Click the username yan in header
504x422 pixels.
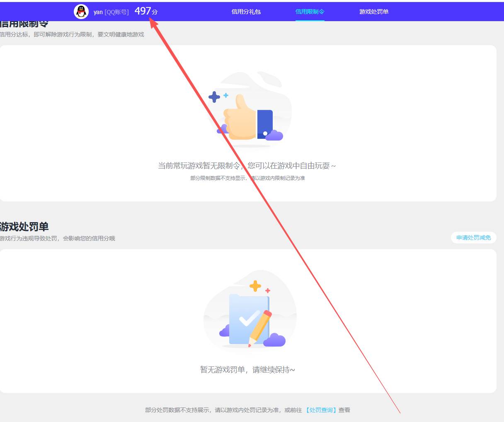tap(98, 12)
